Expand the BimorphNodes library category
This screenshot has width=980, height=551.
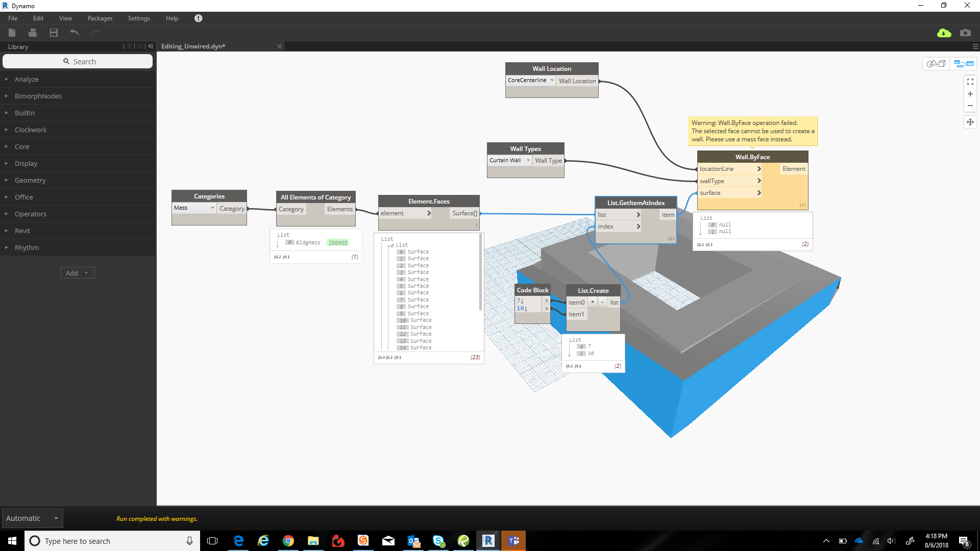click(x=78, y=96)
